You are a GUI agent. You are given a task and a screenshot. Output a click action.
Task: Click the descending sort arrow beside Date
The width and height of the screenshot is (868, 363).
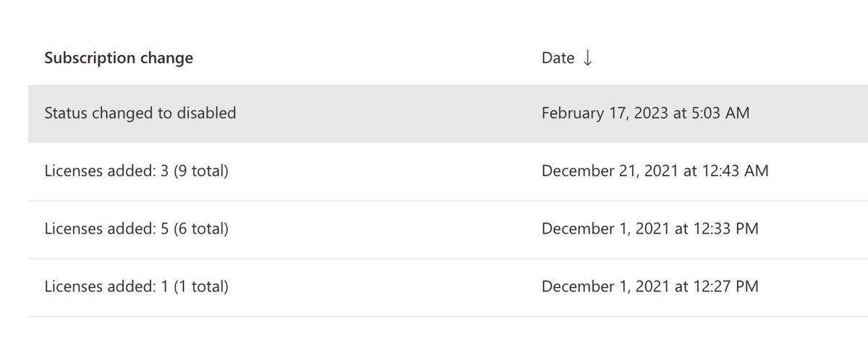587,59
